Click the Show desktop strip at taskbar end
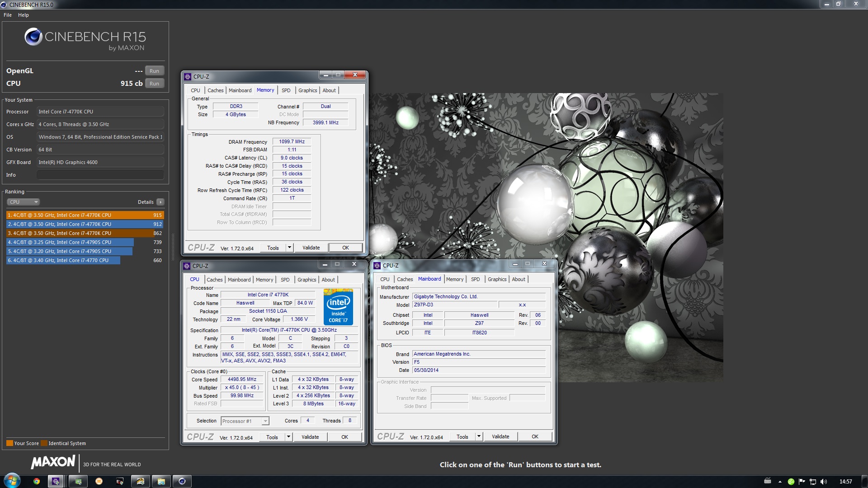The width and height of the screenshot is (868, 488). 864,481
